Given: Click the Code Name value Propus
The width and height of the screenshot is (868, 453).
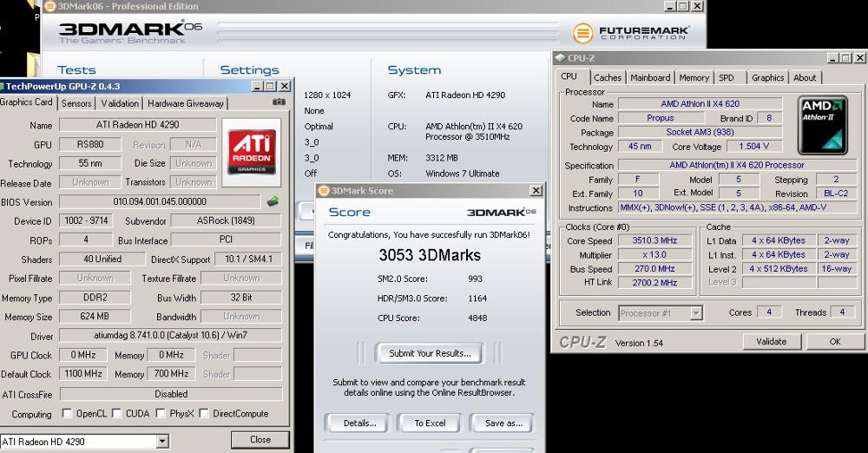Looking at the screenshot, I should (x=661, y=118).
